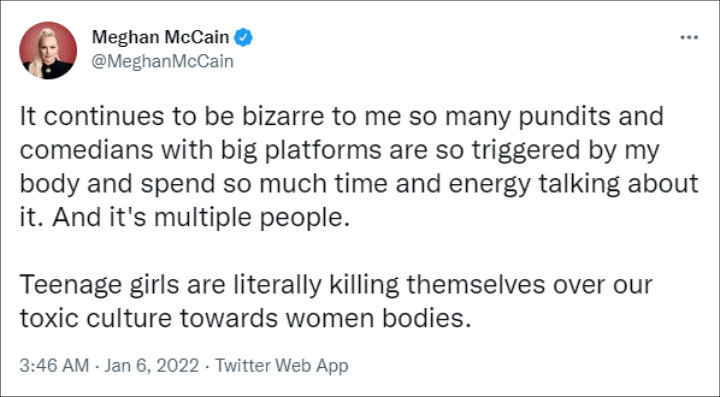Click the 3:46 AM timestamp

(54, 366)
